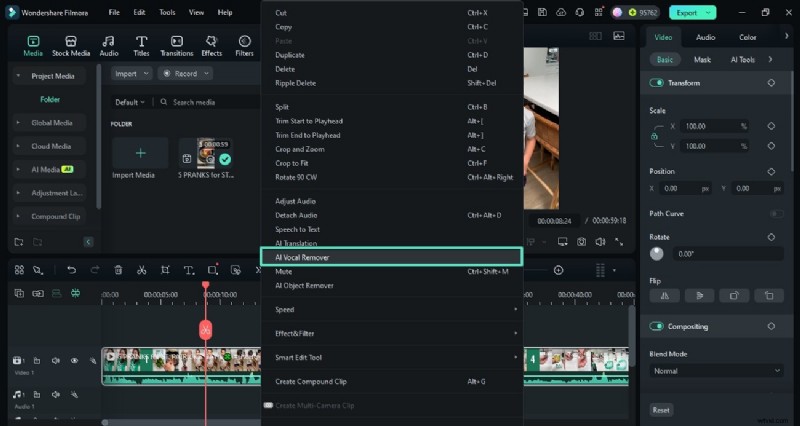Choose Ripple Delete from context menu
The height and width of the screenshot is (426, 800).
coord(392,83)
